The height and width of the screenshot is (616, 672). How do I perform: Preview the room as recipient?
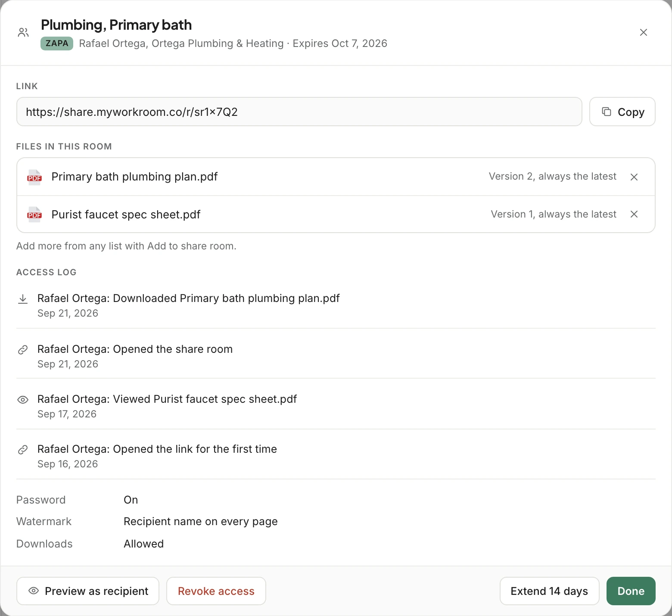click(x=88, y=591)
